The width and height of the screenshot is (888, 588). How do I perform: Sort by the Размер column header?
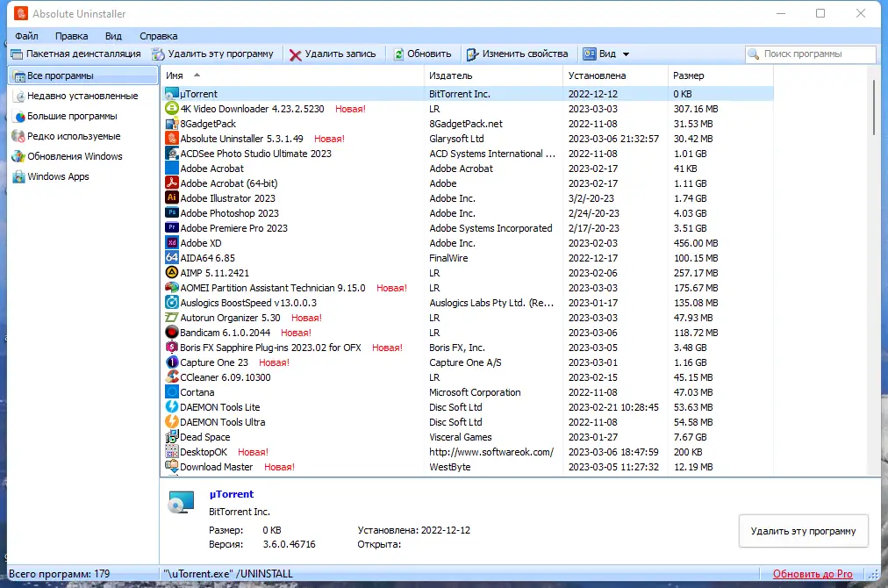720,75
